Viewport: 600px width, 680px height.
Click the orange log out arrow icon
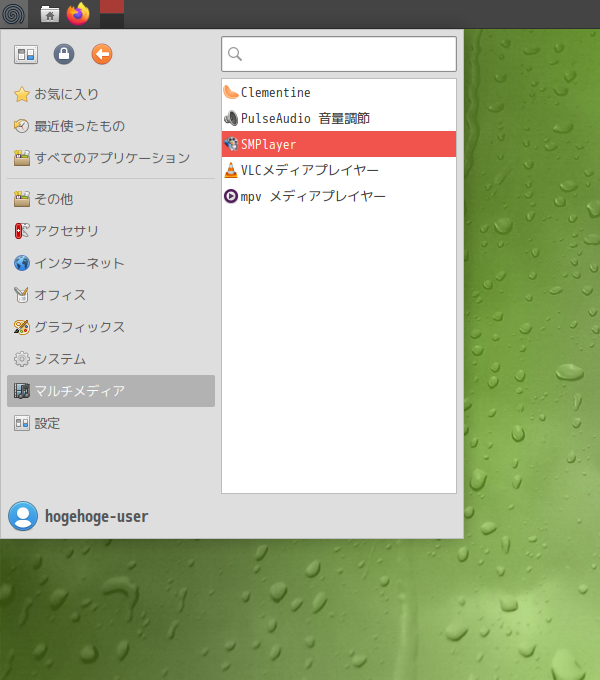[x=102, y=54]
